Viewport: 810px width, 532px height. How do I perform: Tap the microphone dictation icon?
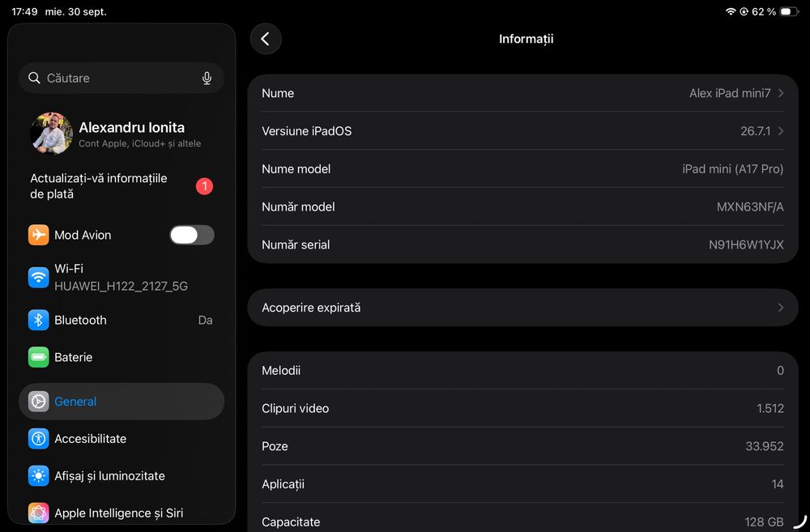(207, 78)
